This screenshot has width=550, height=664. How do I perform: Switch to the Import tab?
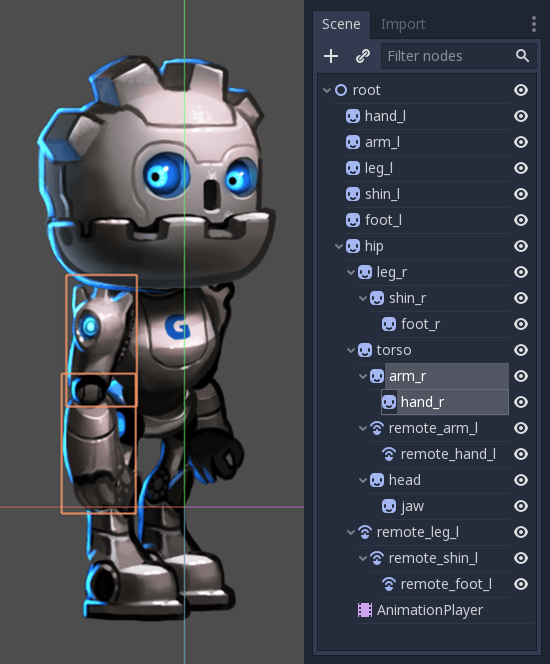tap(403, 24)
